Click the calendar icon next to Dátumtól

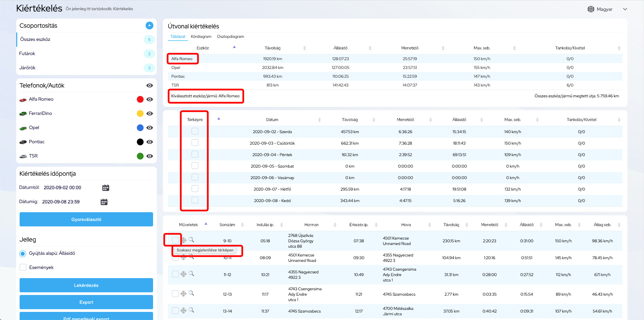[106, 188]
